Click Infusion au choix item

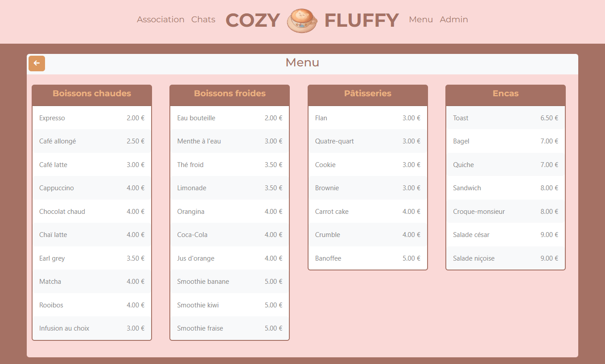[92, 328]
